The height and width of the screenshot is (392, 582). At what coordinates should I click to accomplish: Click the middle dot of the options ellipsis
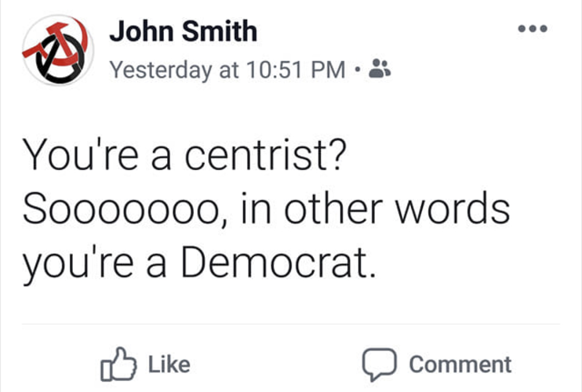click(533, 28)
